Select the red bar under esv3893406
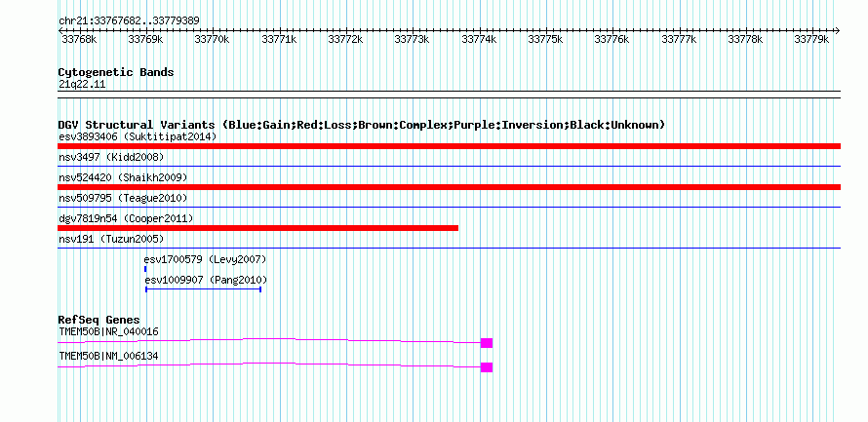868x422 pixels. tap(449, 146)
